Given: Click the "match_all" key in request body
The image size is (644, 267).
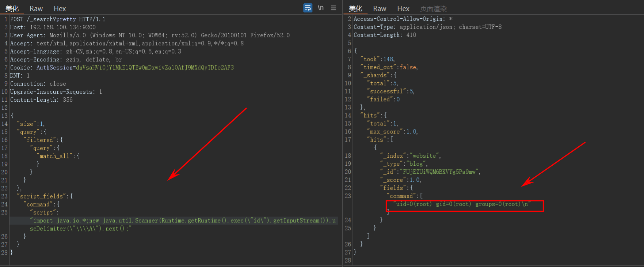Looking at the screenshot, I should 54,156.
